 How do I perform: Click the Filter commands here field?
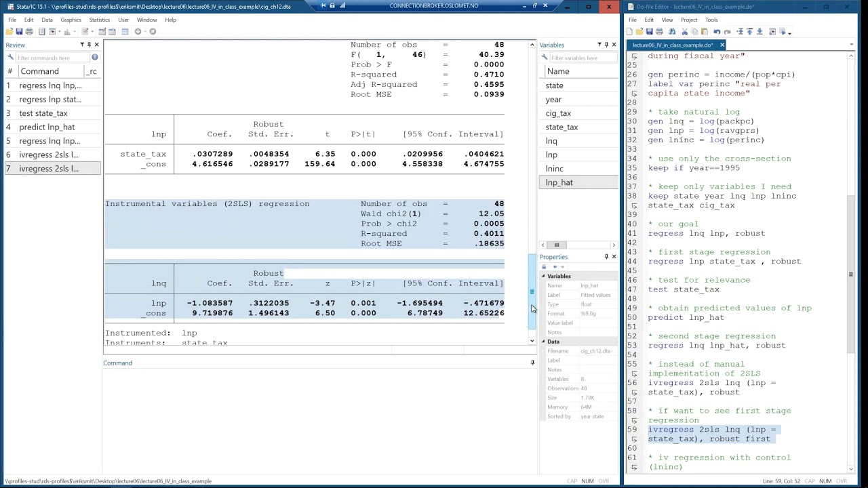click(52, 58)
